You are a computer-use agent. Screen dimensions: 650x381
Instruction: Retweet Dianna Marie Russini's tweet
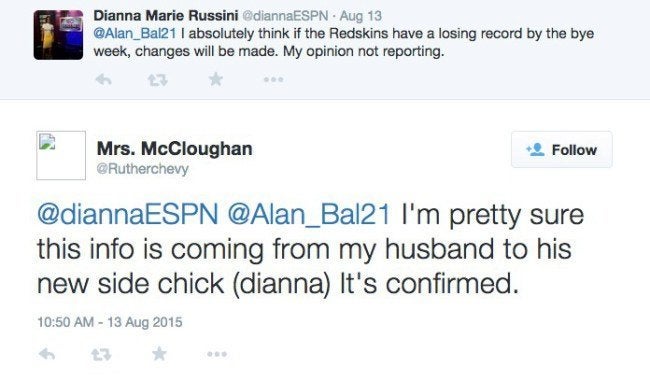(x=158, y=80)
